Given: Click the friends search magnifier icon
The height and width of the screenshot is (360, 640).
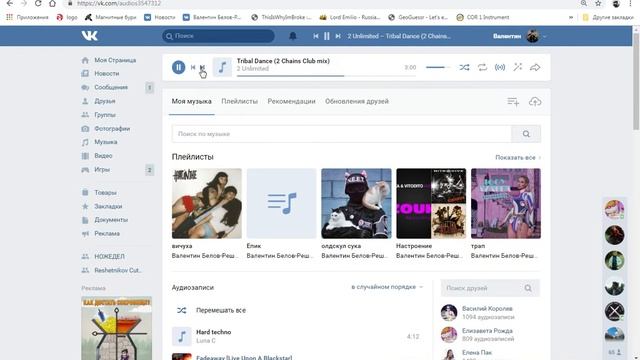Looking at the screenshot, I should pyautogui.click(x=528, y=288).
